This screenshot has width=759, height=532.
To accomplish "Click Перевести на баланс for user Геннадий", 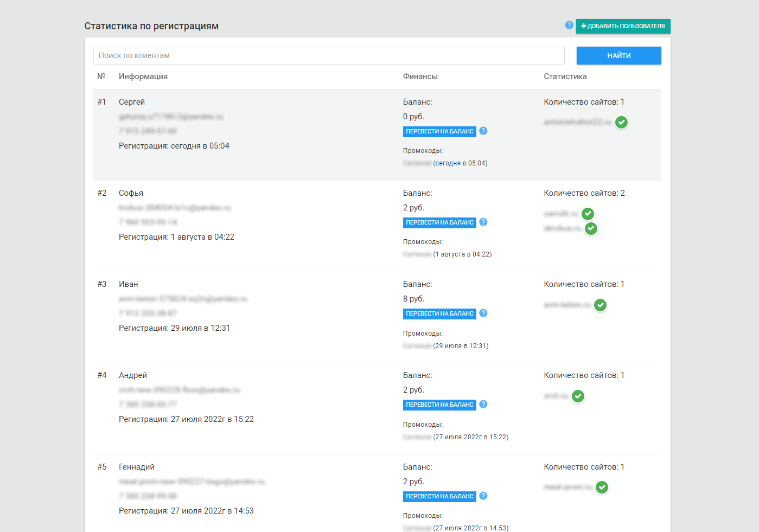I will (x=439, y=496).
